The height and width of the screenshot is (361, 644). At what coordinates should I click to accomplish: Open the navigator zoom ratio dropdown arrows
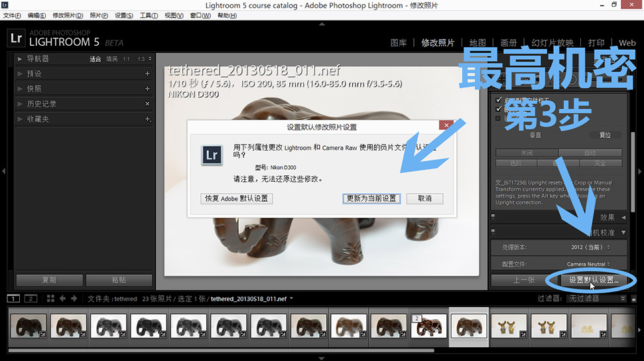[150, 59]
